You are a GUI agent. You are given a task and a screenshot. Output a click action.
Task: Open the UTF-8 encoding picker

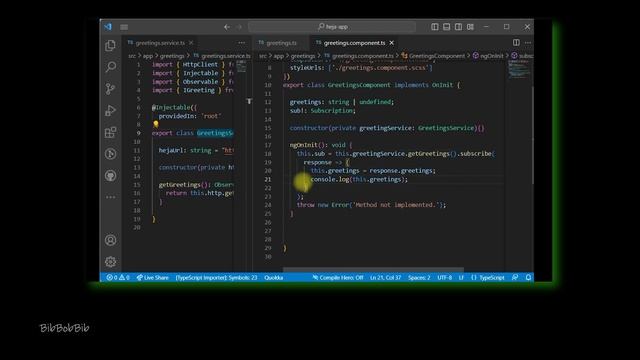(x=444, y=278)
